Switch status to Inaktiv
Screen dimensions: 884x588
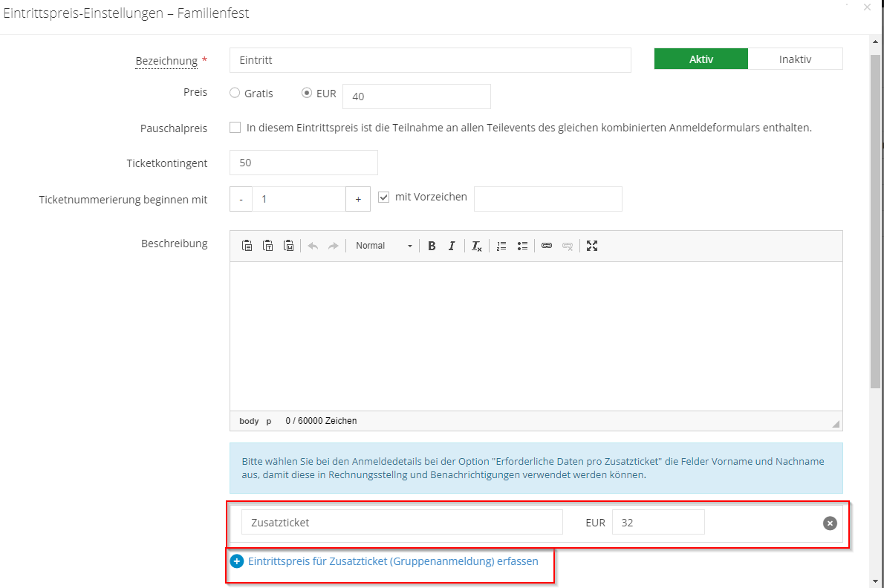tap(795, 59)
